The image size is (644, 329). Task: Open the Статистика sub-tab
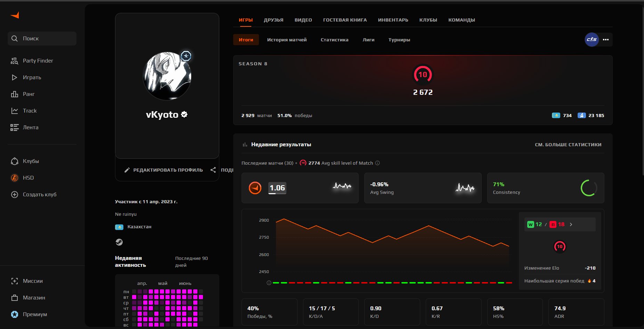click(x=334, y=40)
